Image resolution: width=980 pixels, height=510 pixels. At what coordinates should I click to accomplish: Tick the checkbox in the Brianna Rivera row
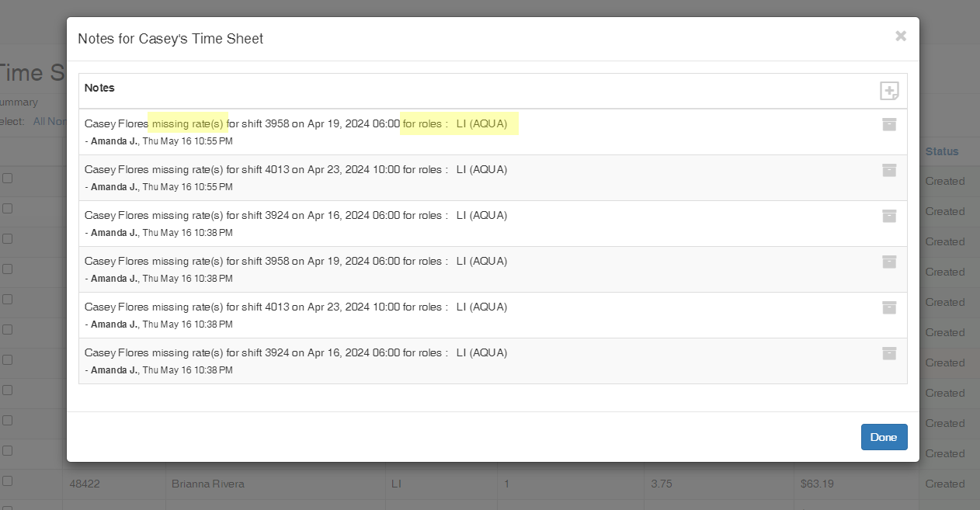click(x=7, y=481)
